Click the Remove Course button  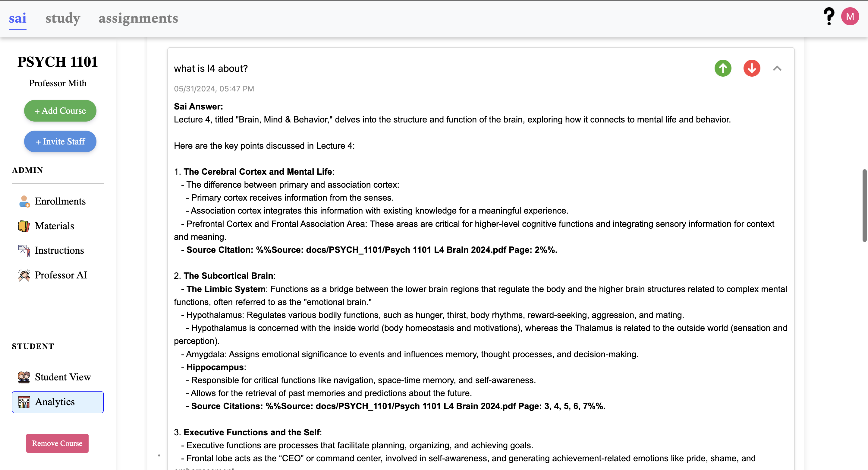(57, 443)
